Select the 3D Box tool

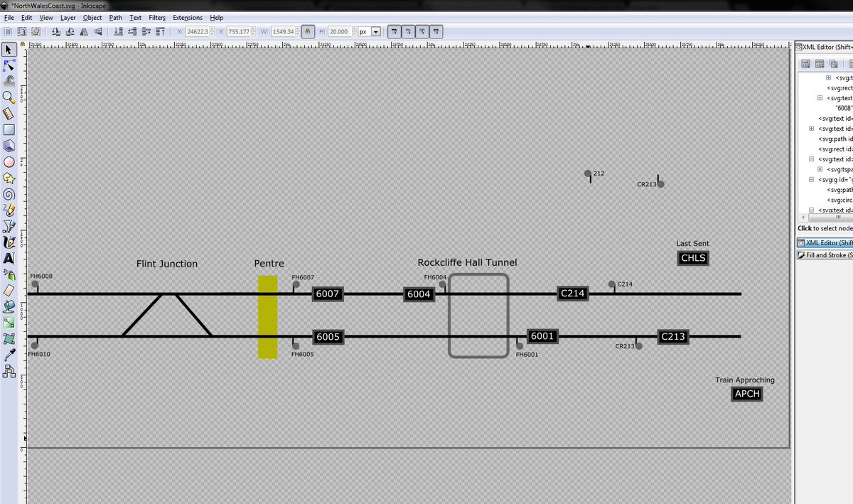pyautogui.click(x=9, y=146)
